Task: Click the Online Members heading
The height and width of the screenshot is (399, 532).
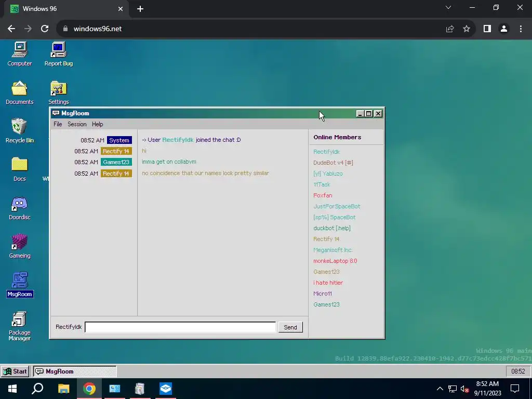Action: [337, 137]
